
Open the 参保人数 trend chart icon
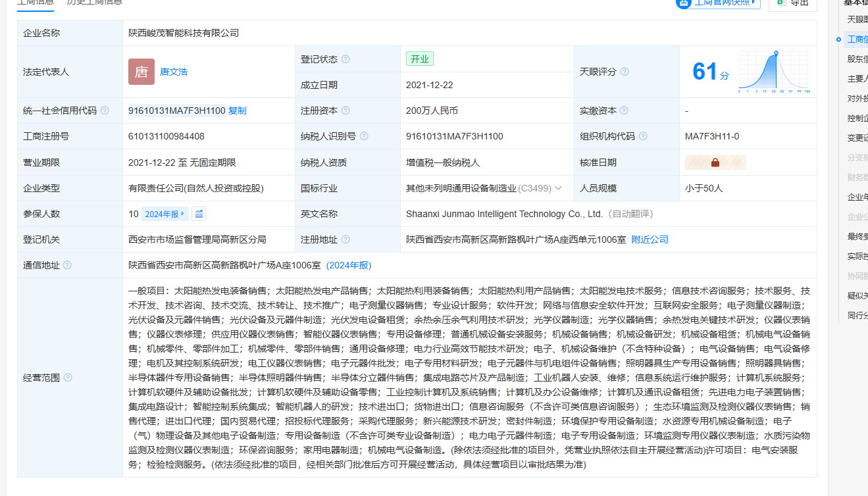click(199, 214)
